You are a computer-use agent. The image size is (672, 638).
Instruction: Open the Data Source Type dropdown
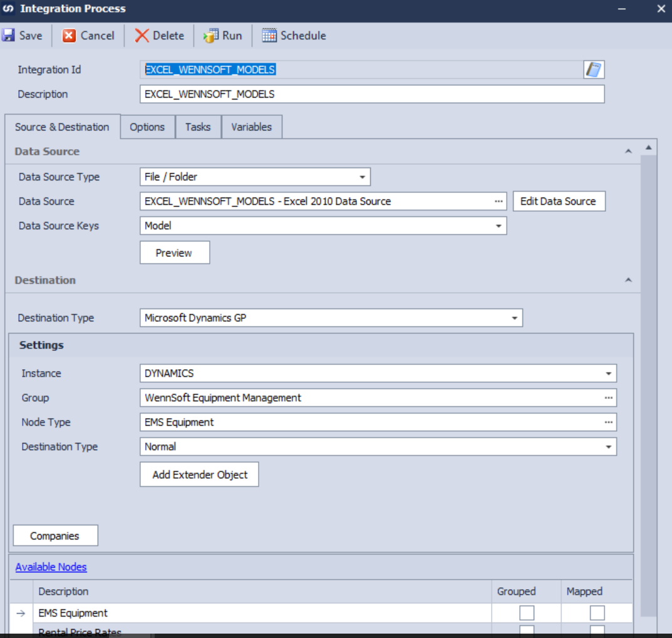click(x=362, y=177)
